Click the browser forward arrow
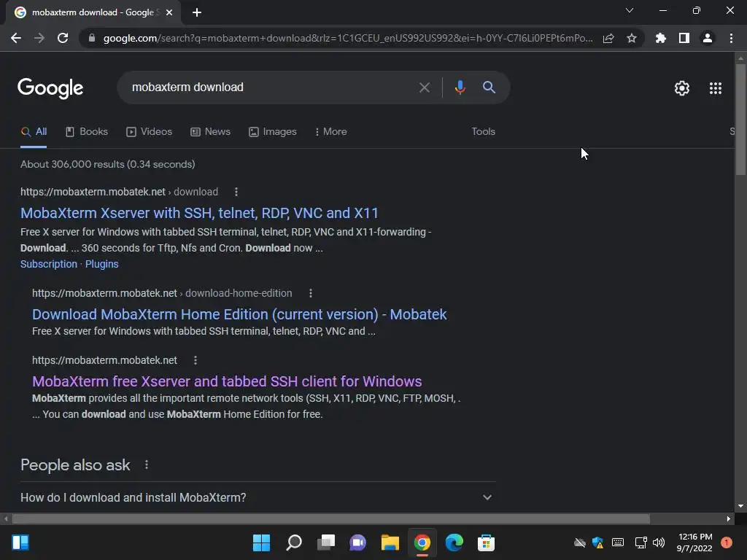The height and width of the screenshot is (560, 747). tap(39, 38)
